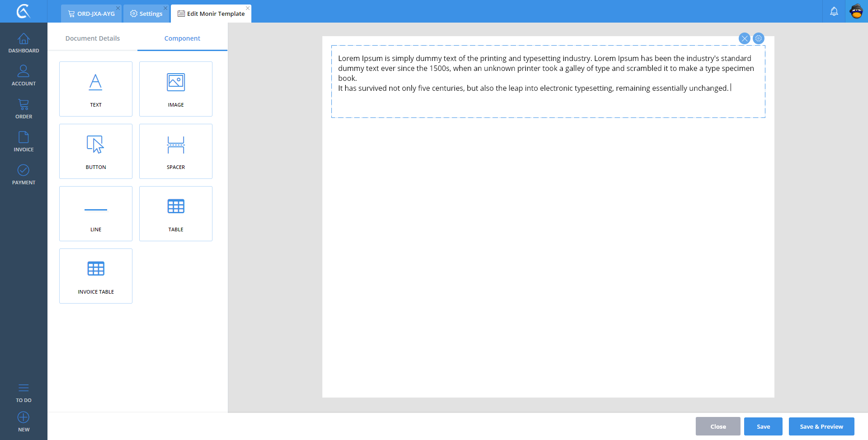Open the Invoice section in sidebar
The image size is (868, 440).
24,142
